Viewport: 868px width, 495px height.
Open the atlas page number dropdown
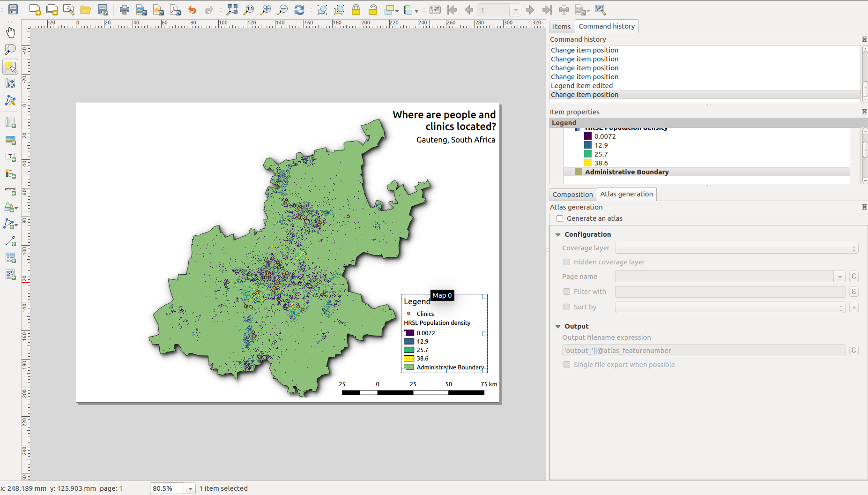click(x=515, y=10)
